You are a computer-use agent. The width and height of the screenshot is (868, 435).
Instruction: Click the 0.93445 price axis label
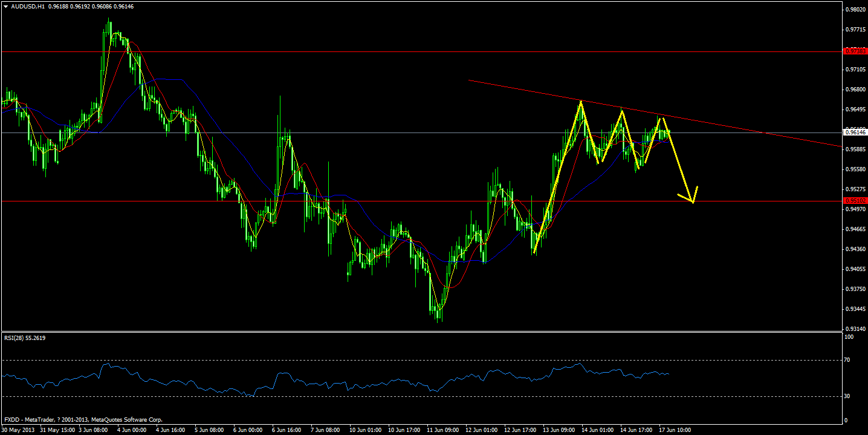point(855,309)
